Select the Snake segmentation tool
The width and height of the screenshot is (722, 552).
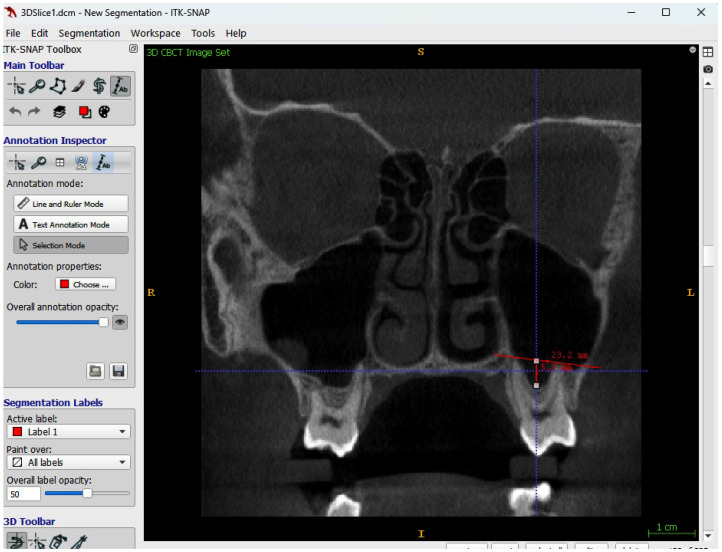tap(99, 86)
